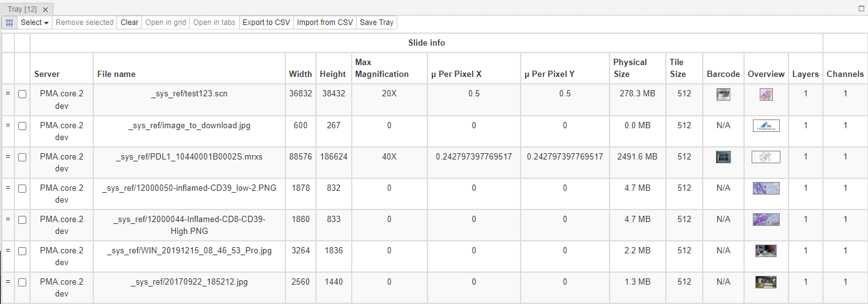The image size is (868, 304).
Task: Click the Clear button
Action: pos(130,23)
